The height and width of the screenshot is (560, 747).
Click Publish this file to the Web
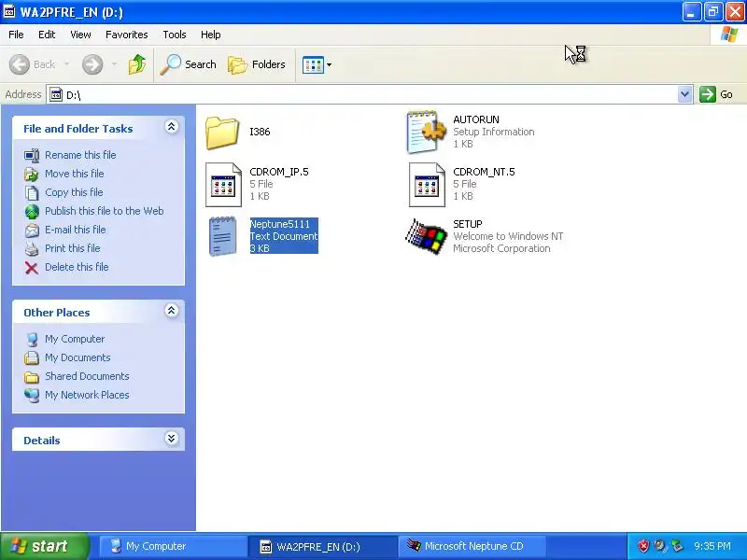click(105, 211)
